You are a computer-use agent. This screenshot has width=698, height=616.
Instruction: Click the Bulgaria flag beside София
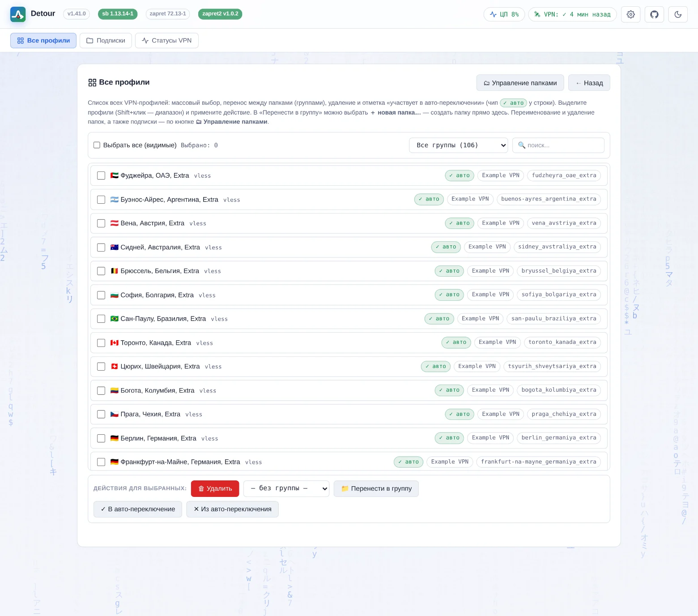click(115, 295)
